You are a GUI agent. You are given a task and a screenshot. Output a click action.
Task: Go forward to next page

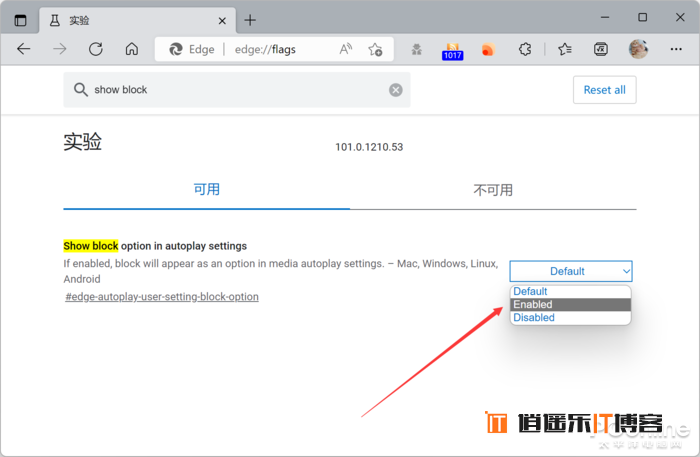click(59, 49)
